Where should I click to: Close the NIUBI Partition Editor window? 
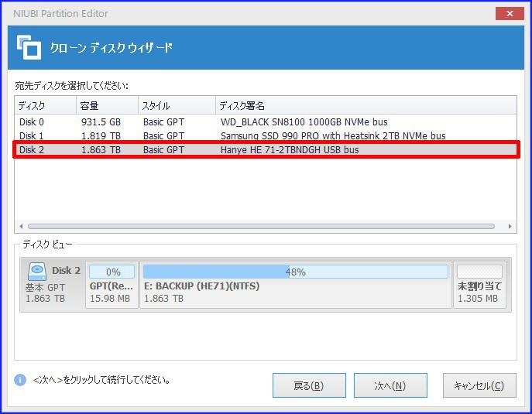click(x=510, y=14)
